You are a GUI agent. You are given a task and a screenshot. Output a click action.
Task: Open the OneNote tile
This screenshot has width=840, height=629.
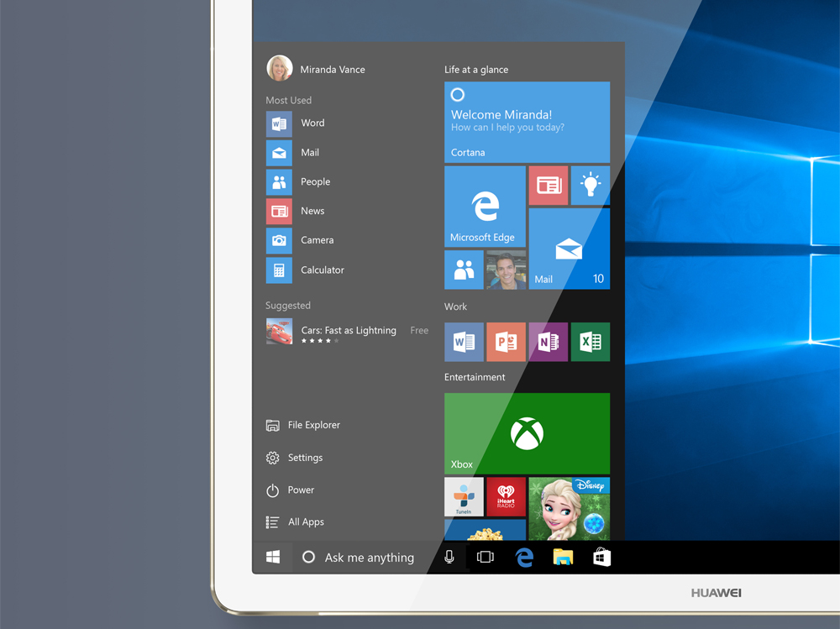548,342
